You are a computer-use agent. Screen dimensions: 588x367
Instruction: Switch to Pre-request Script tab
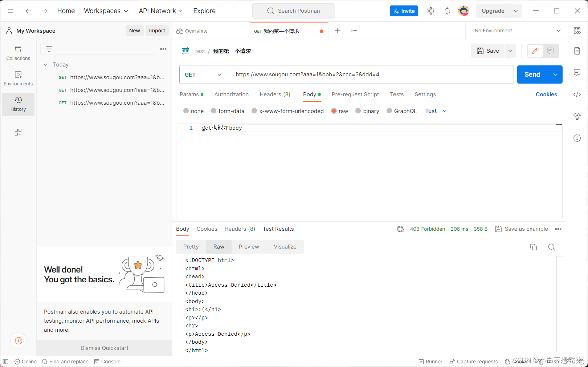pyautogui.click(x=355, y=94)
